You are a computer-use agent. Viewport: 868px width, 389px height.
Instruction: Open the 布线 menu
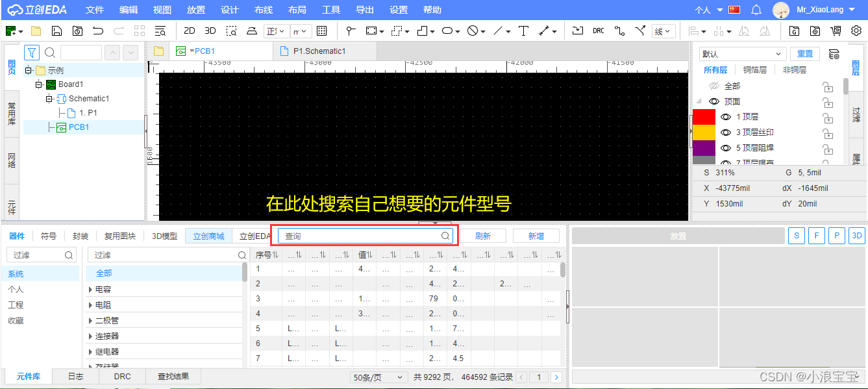[x=264, y=10]
